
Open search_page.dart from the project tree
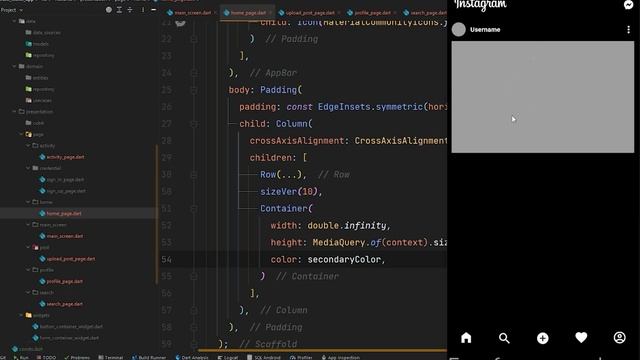click(61, 304)
